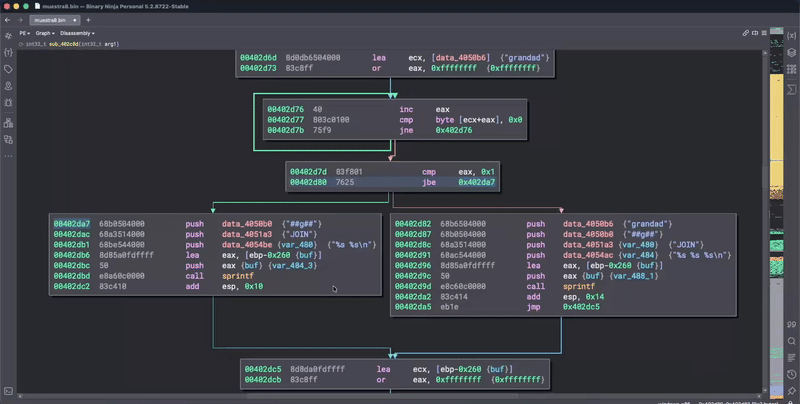Open the Graph view type dropdown
This screenshot has width=800, height=404.
coord(43,33)
